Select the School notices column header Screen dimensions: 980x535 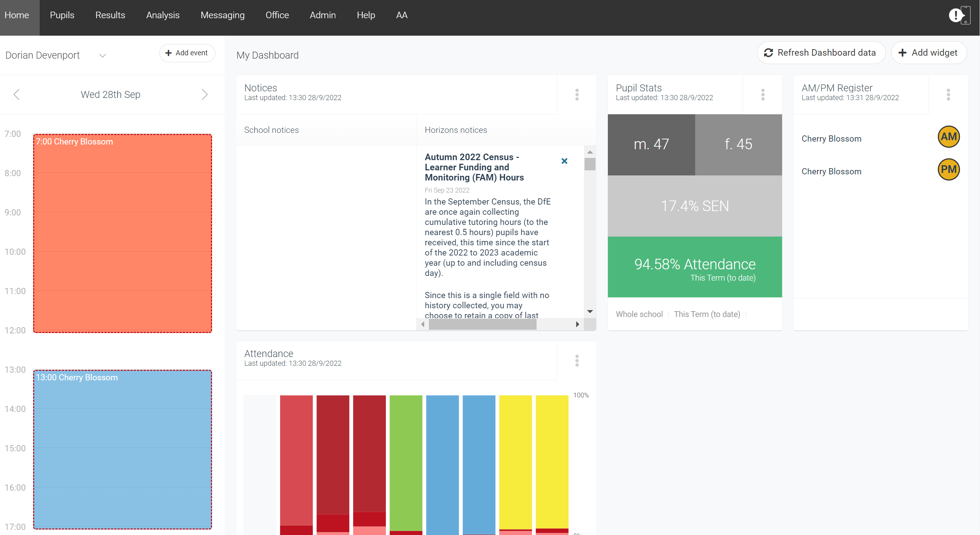coord(271,130)
